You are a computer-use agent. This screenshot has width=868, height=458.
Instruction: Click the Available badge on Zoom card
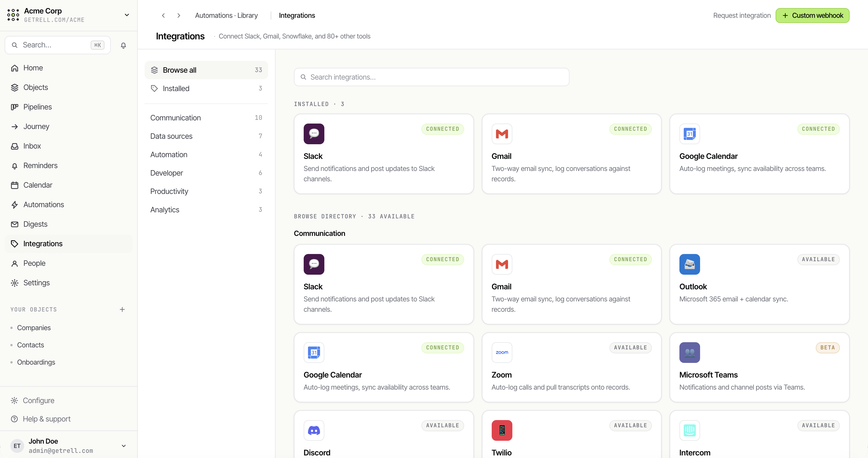pos(630,348)
